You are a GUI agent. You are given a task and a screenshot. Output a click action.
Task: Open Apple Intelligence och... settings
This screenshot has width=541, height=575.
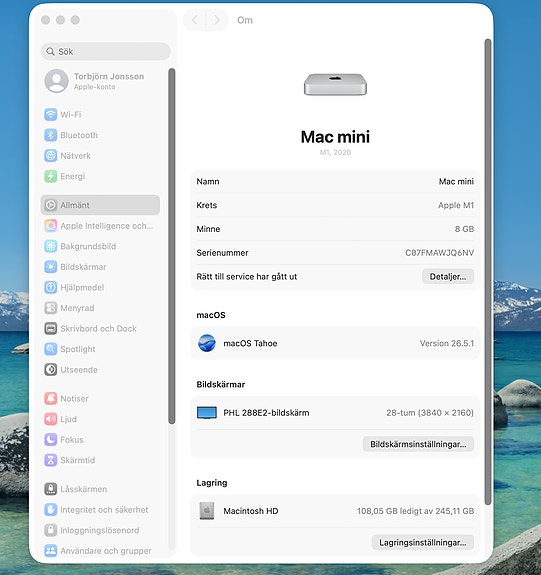click(99, 226)
